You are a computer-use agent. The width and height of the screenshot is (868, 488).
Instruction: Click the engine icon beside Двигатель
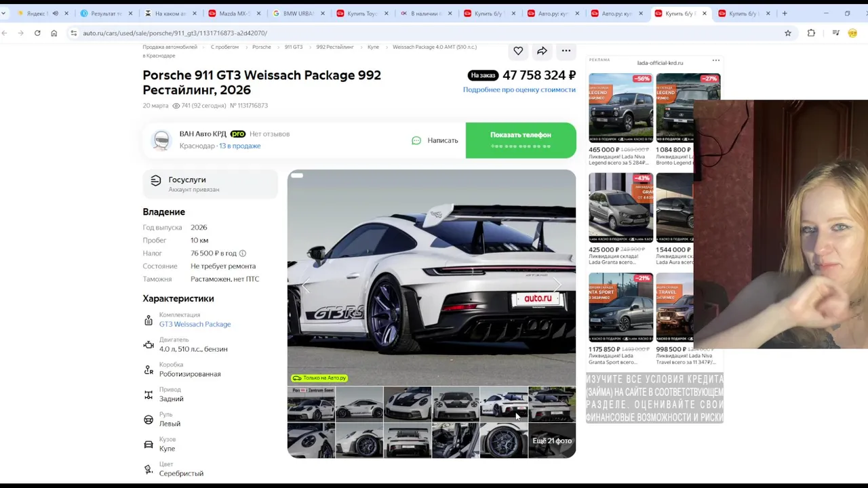coord(149,345)
